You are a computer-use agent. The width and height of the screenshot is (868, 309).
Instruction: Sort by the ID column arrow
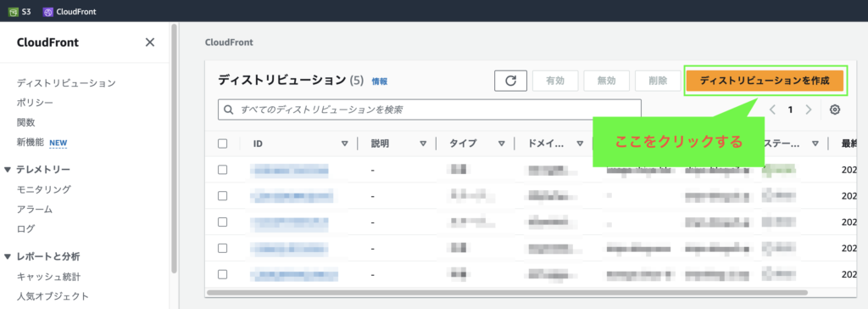click(x=345, y=143)
